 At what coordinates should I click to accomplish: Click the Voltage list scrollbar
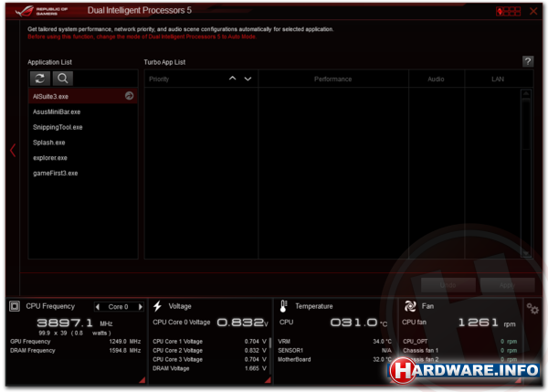tap(270, 343)
